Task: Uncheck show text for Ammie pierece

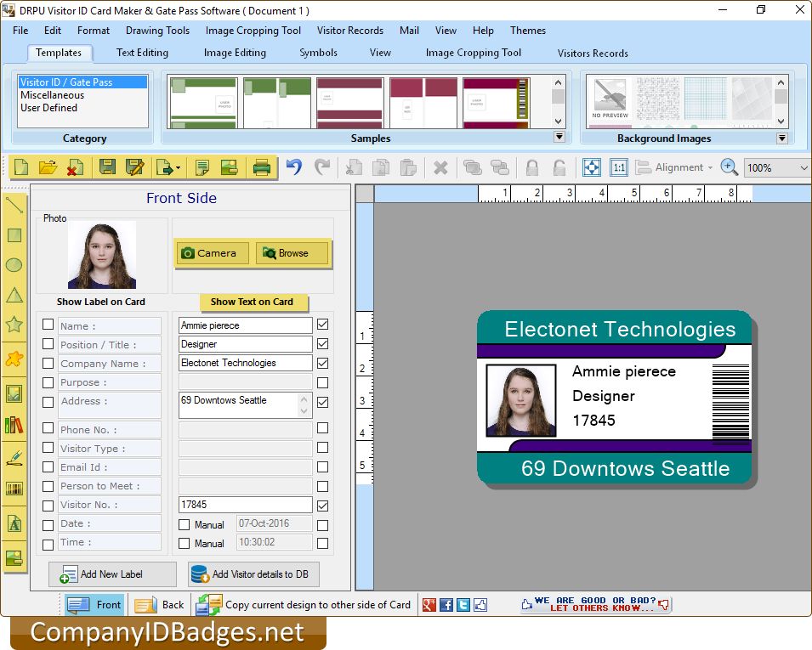Action: 322,325
